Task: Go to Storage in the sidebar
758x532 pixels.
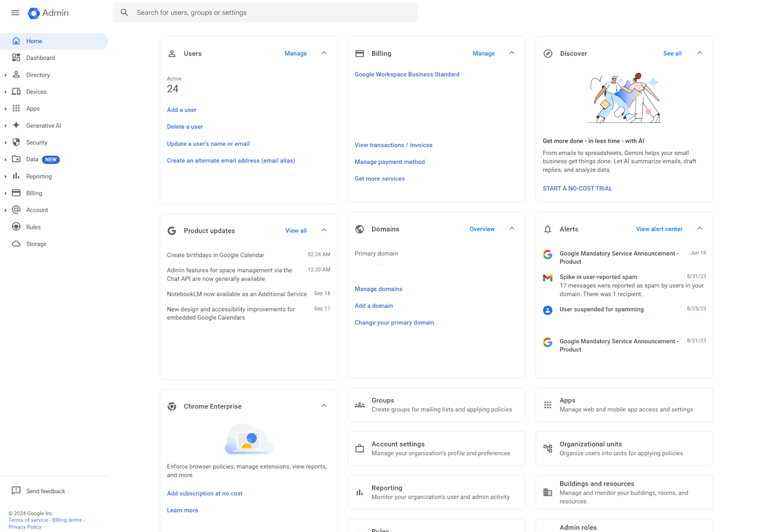Action: [x=36, y=244]
